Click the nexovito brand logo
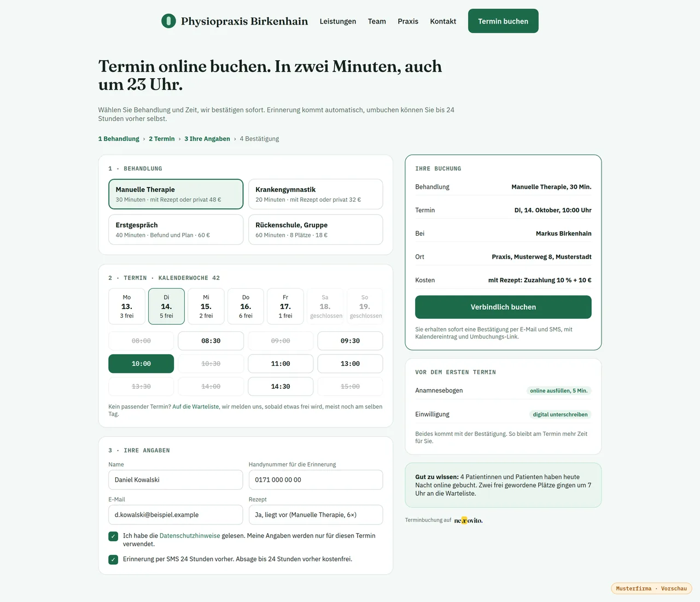The image size is (700, 602). pos(469,521)
